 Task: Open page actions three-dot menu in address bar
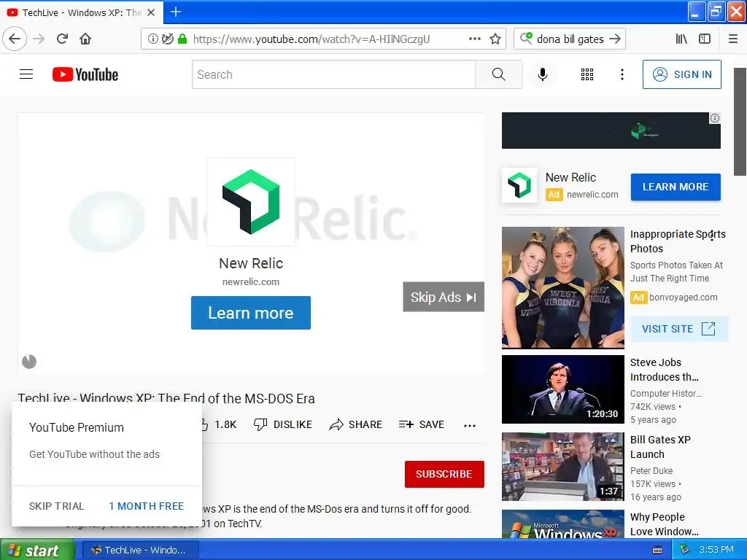tap(474, 39)
